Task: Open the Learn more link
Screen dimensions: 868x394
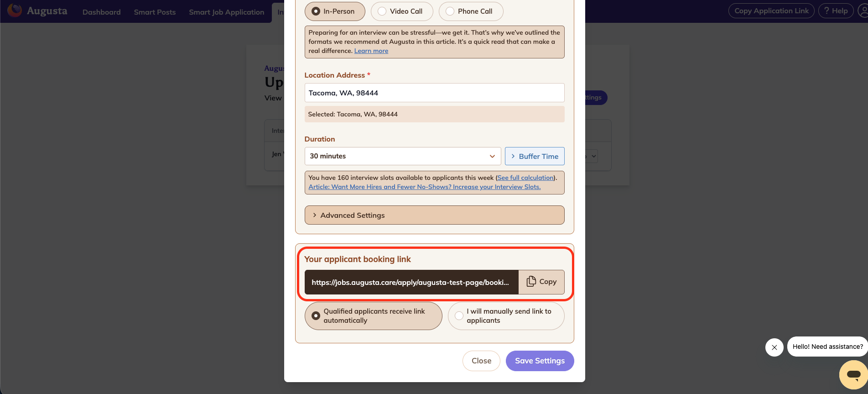Action: [371, 51]
